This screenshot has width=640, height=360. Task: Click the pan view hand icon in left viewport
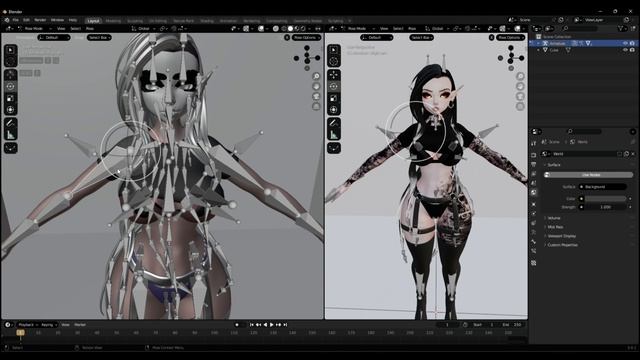316,86
